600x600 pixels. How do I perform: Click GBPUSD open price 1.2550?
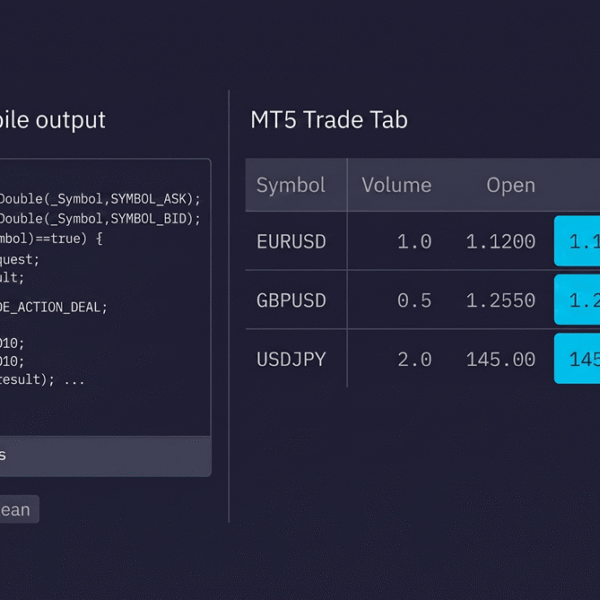(501, 300)
